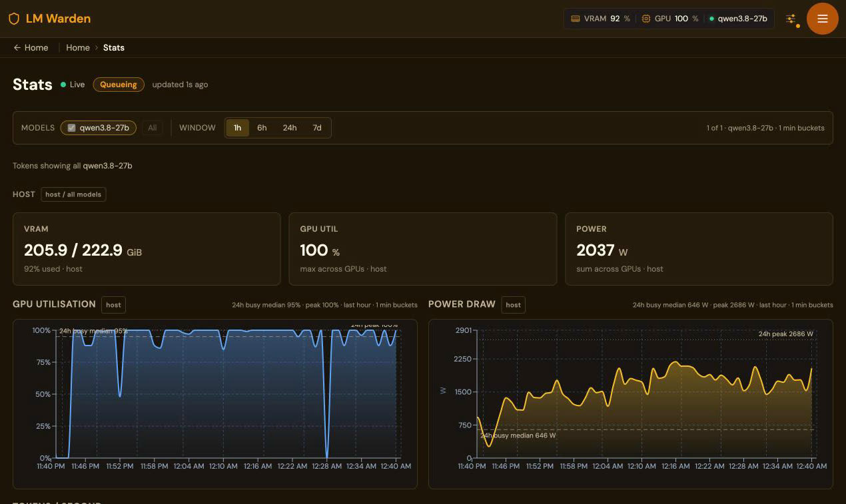Click the green Live indicator dot

point(63,85)
